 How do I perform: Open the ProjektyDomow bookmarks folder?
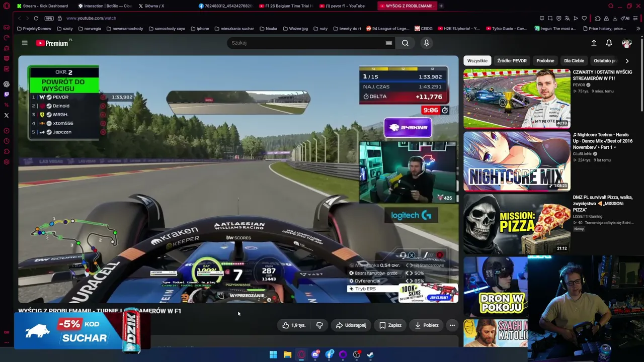tap(34, 29)
